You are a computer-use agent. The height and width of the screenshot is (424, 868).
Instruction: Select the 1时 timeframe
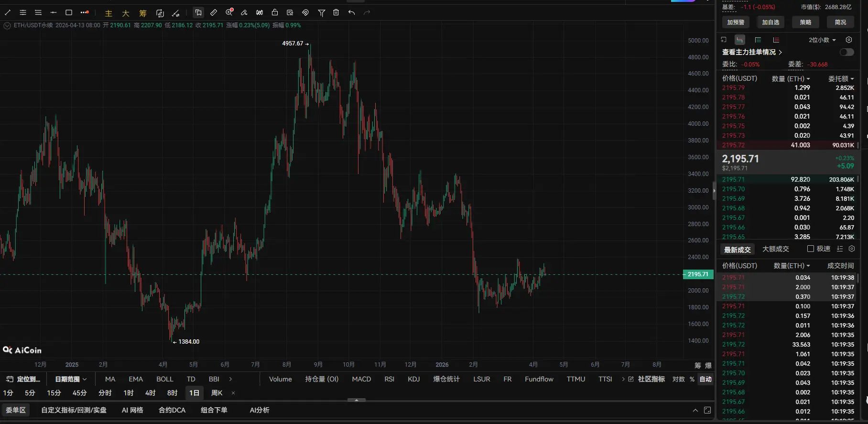(x=129, y=393)
